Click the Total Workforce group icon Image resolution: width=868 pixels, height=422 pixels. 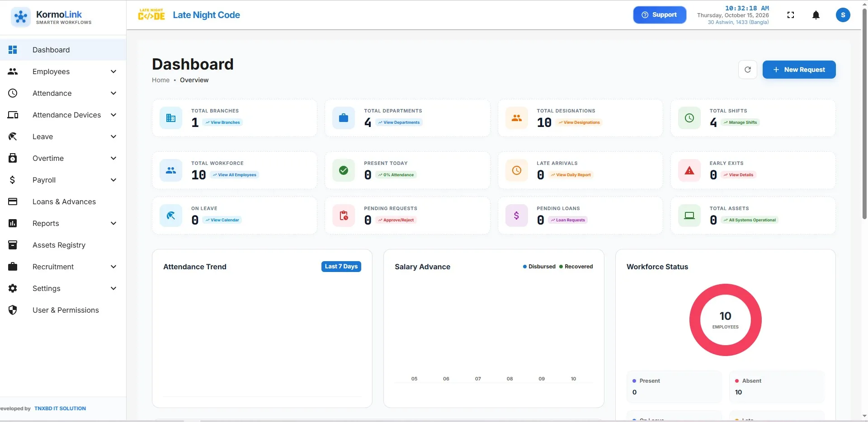pyautogui.click(x=171, y=170)
